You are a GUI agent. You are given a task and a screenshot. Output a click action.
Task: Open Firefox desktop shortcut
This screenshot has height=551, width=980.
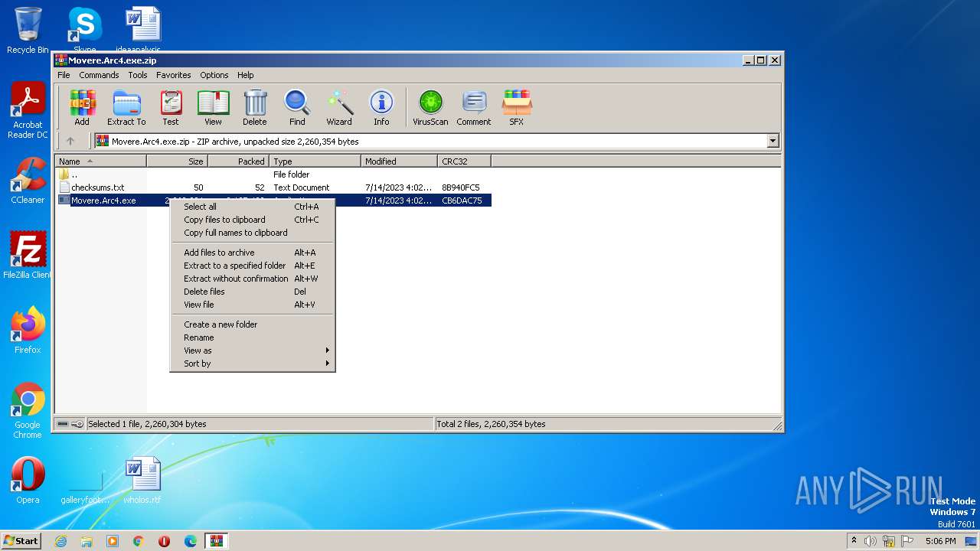28,331
